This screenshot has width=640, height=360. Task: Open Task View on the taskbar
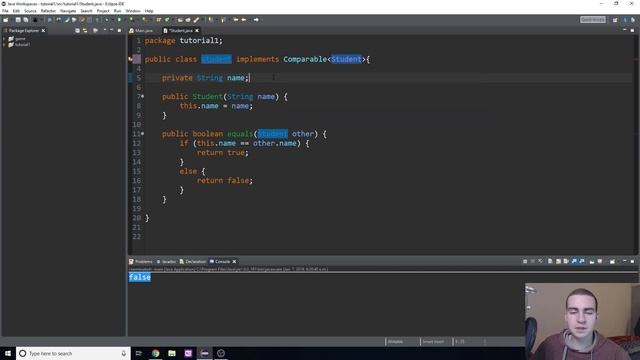click(x=138, y=353)
